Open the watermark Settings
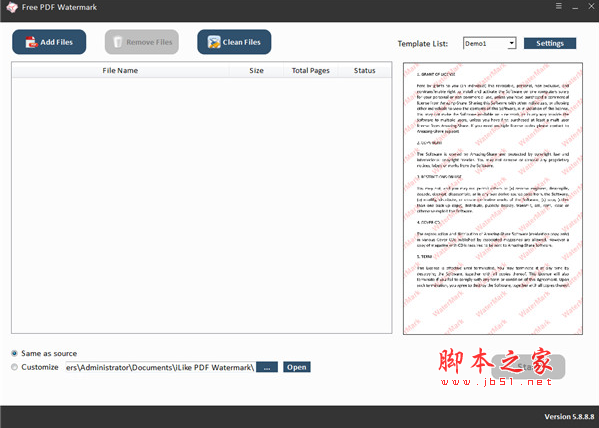The height and width of the screenshot is (428, 599). (x=550, y=43)
